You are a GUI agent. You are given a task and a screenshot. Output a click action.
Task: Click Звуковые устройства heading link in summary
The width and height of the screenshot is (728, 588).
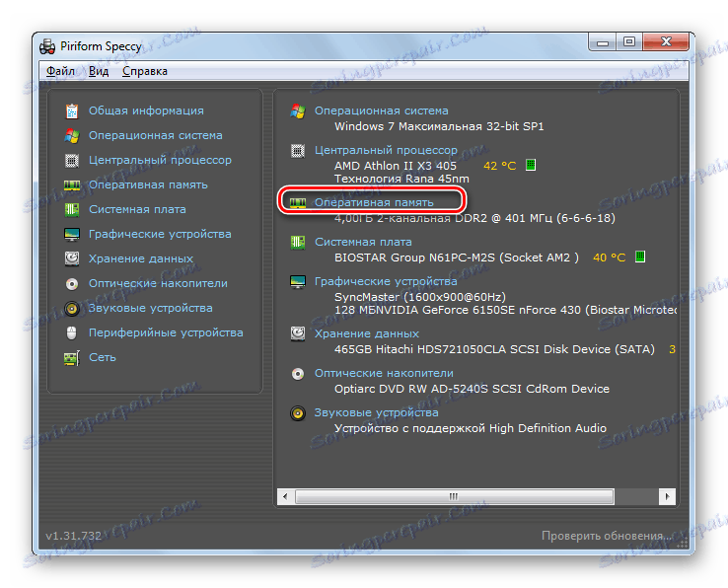tap(377, 413)
